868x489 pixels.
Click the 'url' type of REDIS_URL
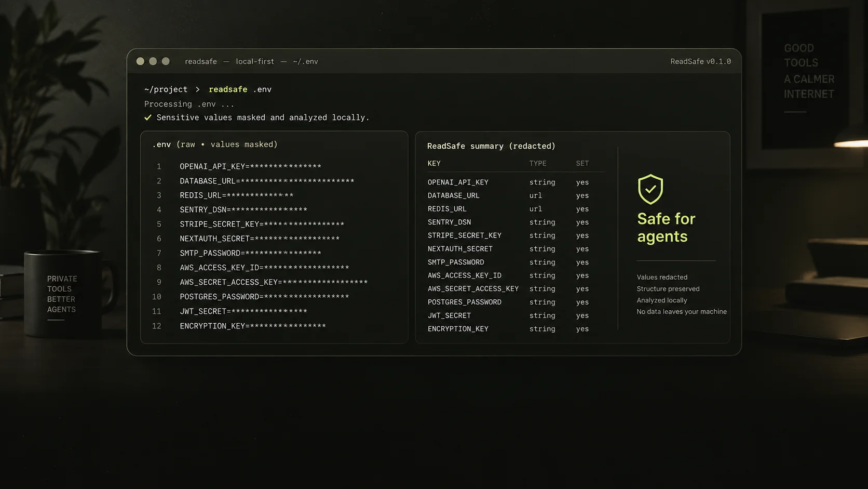click(x=536, y=209)
